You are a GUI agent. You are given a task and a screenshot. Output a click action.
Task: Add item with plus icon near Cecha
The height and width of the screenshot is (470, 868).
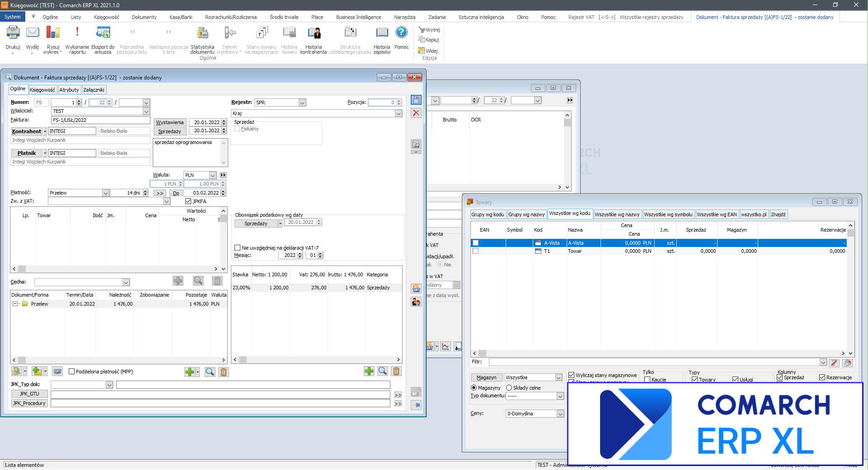pyautogui.click(x=178, y=281)
